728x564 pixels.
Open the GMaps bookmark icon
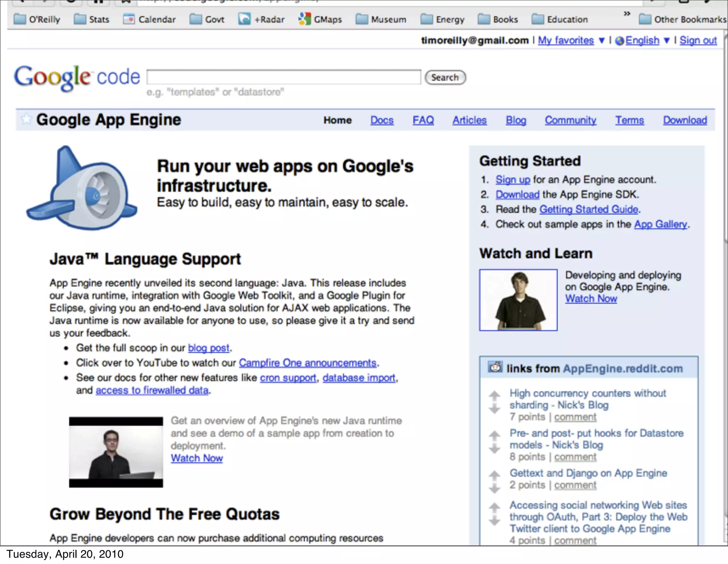point(304,19)
